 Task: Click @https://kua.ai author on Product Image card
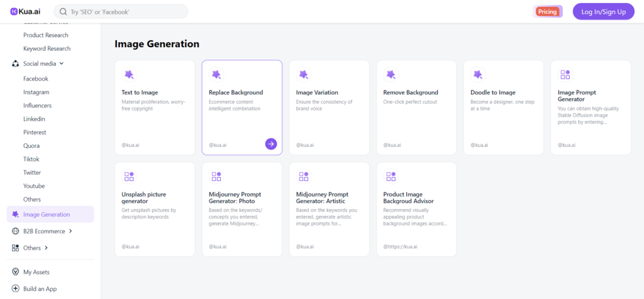[x=399, y=247]
